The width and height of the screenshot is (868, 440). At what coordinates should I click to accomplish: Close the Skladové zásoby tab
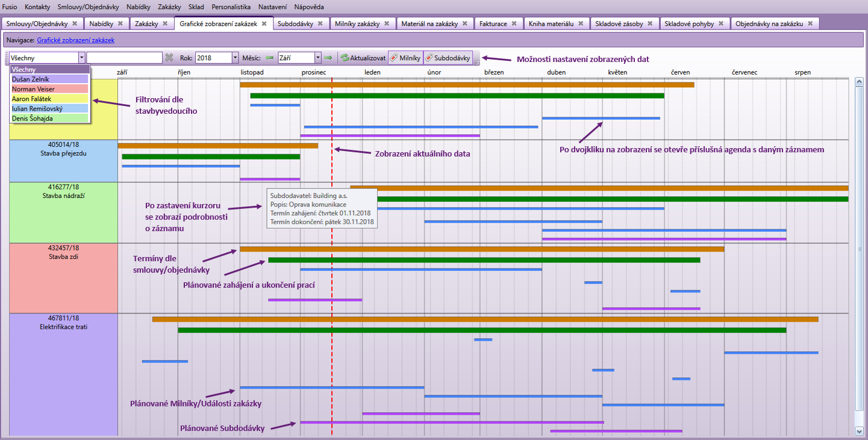(649, 23)
